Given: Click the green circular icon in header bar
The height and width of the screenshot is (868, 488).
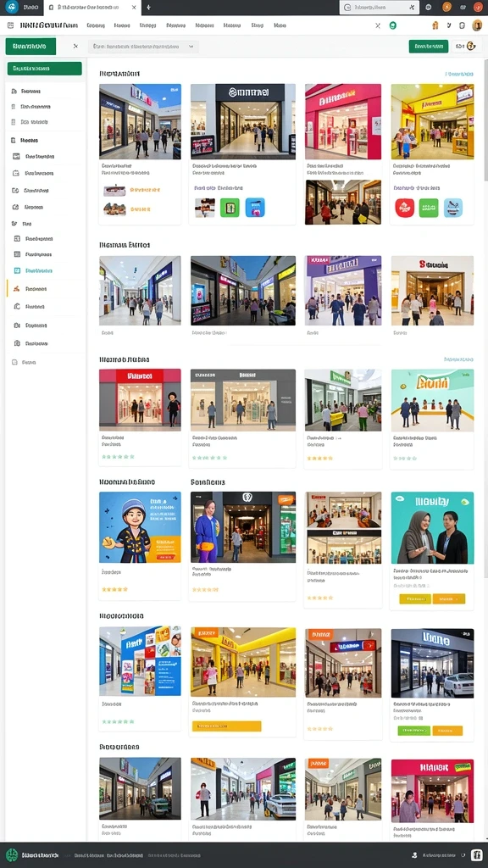Looking at the screenshot, I should pos(393,25).
